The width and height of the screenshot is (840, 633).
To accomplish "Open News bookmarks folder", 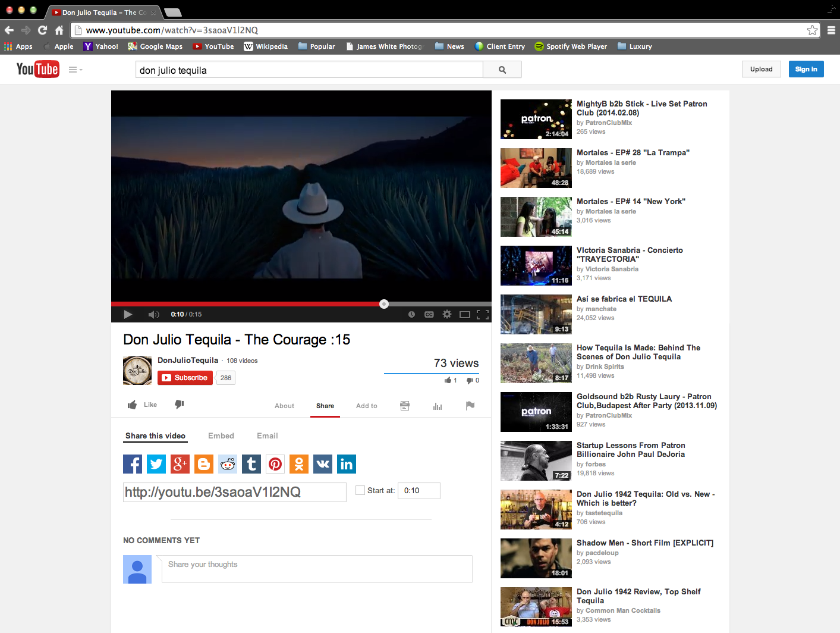I will pos(449,46).
